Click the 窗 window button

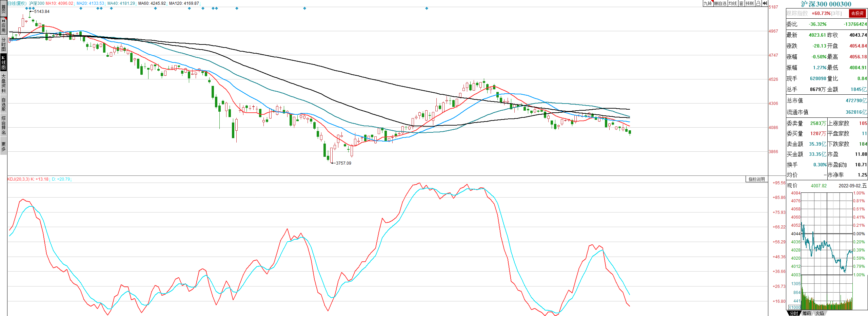pos(741,3)
